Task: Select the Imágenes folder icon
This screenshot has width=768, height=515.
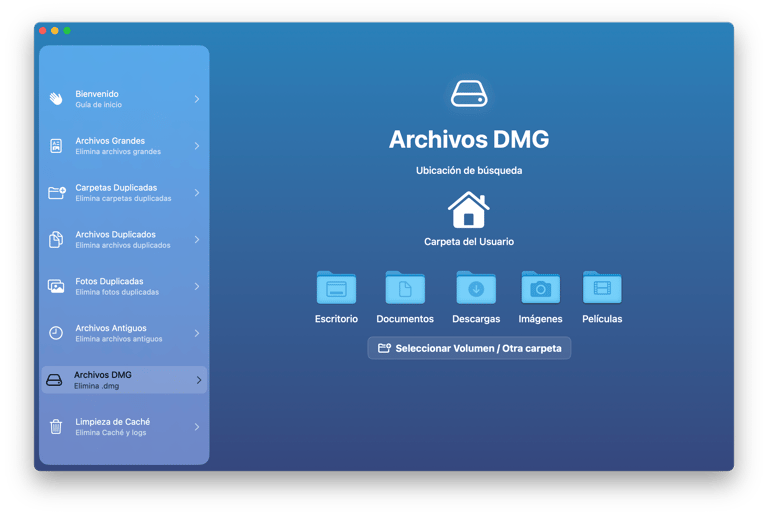Action: click(540, 287)
